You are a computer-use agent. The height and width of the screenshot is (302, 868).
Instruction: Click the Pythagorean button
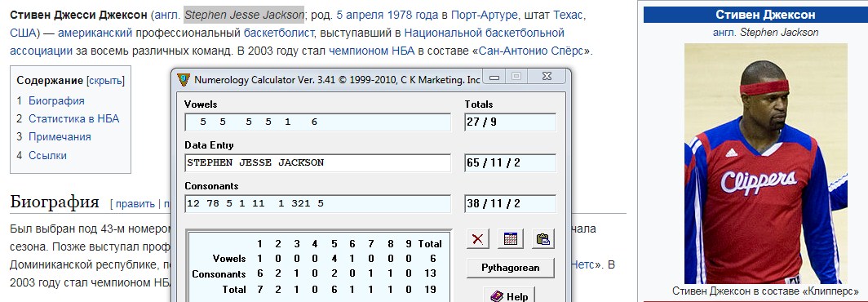(x=511, y=269)
